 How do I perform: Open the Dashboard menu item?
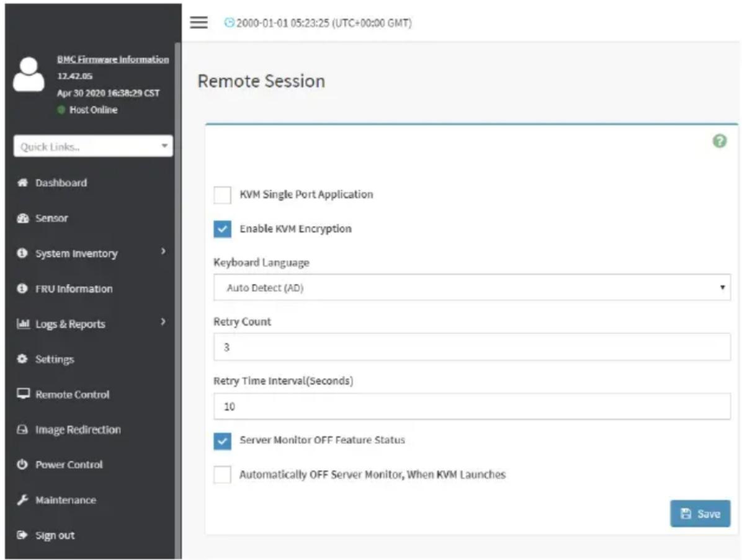[61, 182]
